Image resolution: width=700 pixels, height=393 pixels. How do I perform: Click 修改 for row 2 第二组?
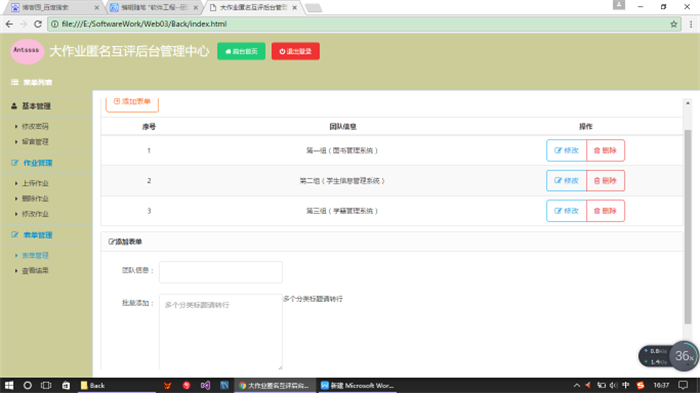[x=566, y=180]
